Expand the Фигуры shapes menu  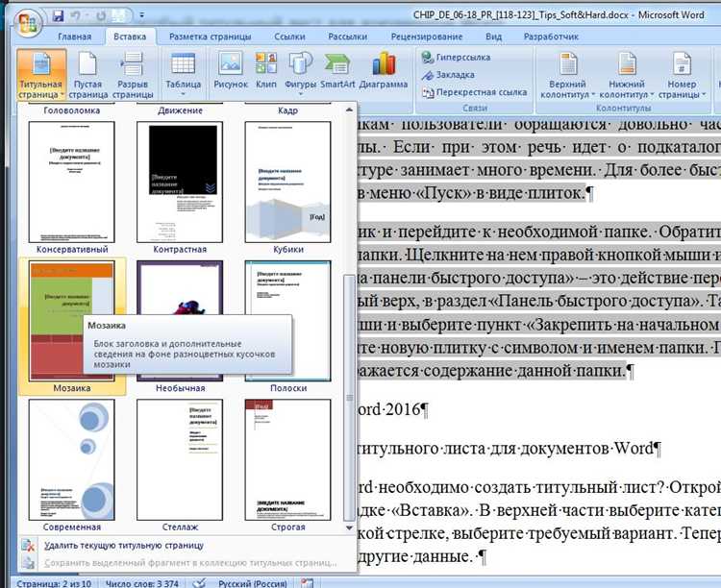pos(300,74)
